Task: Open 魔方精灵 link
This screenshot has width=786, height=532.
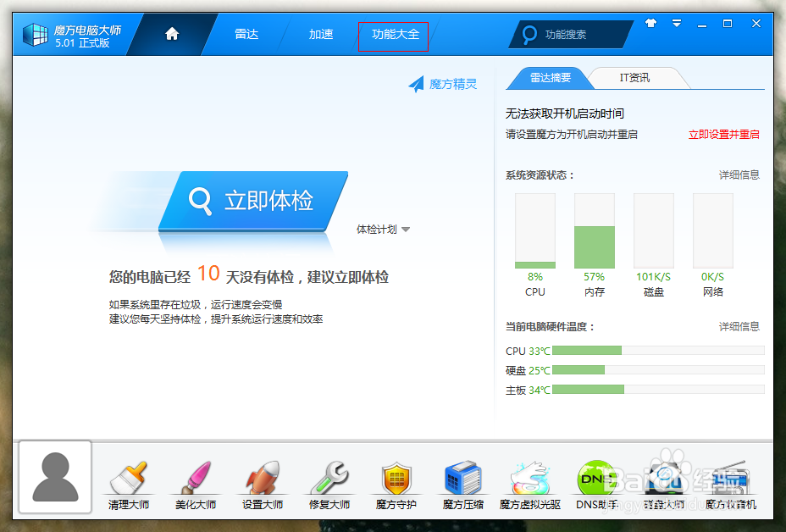Action: (x=453, y=84)
